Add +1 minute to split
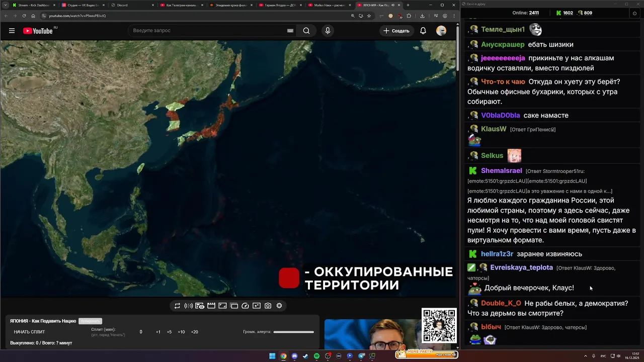The height and width of the screenshot is (362, 644). (x=158, y=332)
